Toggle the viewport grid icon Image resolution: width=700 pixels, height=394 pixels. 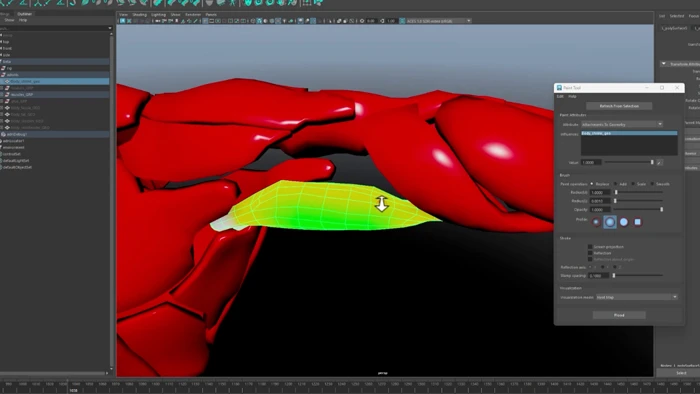(x=205, y=21)
